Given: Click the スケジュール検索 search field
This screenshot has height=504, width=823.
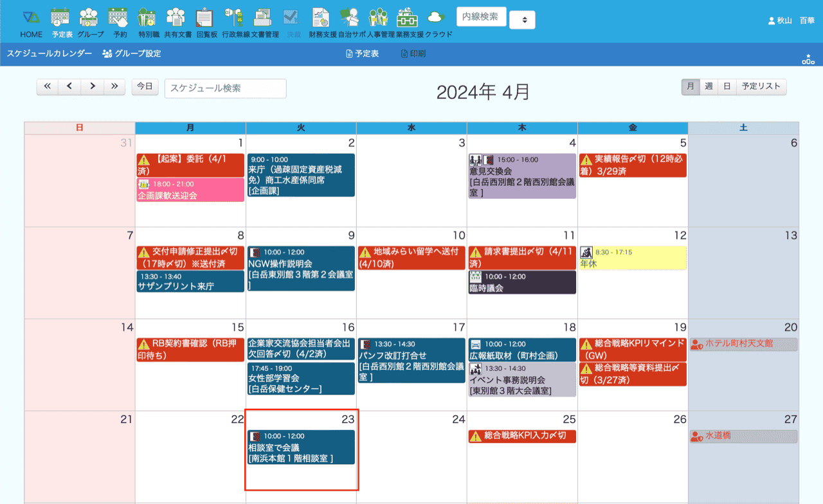Looking at the screenshot, I should (225, 89).
